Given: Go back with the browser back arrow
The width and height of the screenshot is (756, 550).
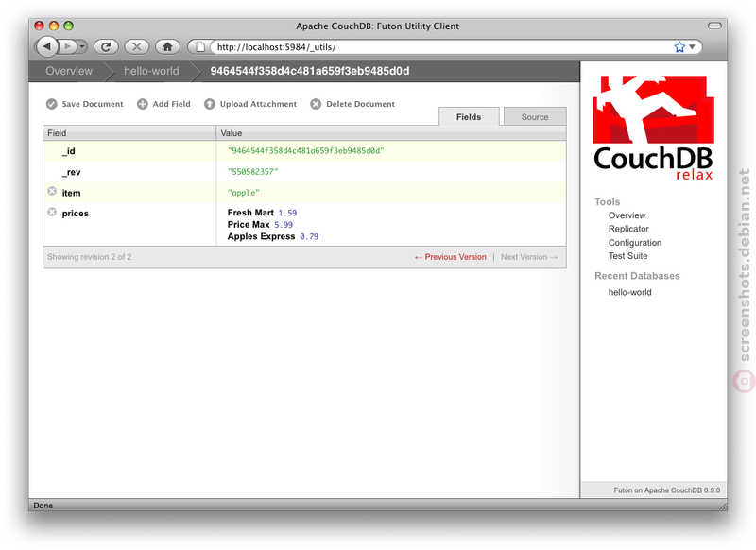Looking at the screenshot, I should coord(46,46).
